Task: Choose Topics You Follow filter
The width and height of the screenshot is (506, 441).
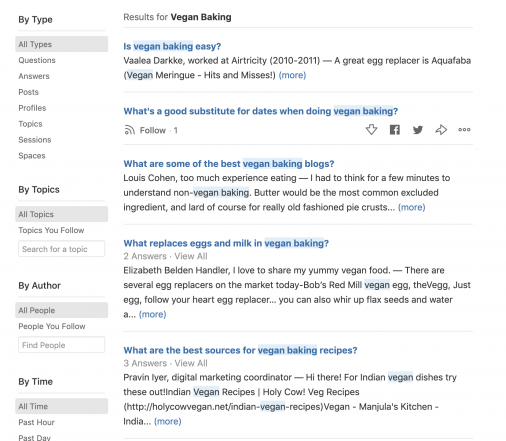Action: coord(51,230)
